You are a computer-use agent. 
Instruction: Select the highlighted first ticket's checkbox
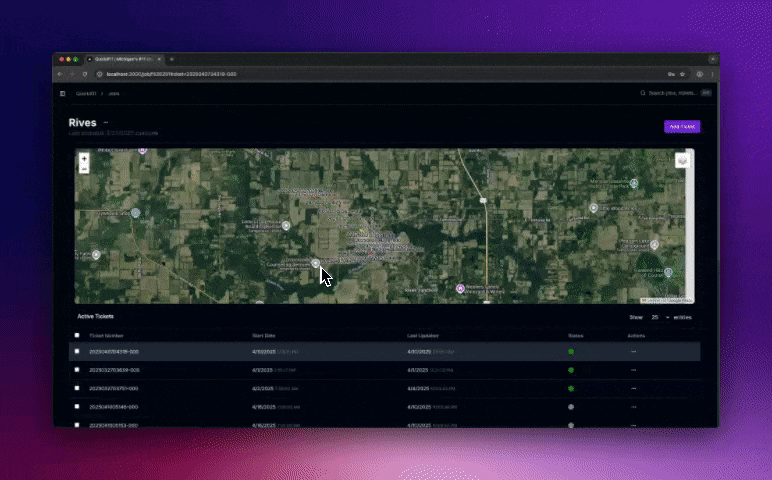pyautogui.click(x=77, y=351)
